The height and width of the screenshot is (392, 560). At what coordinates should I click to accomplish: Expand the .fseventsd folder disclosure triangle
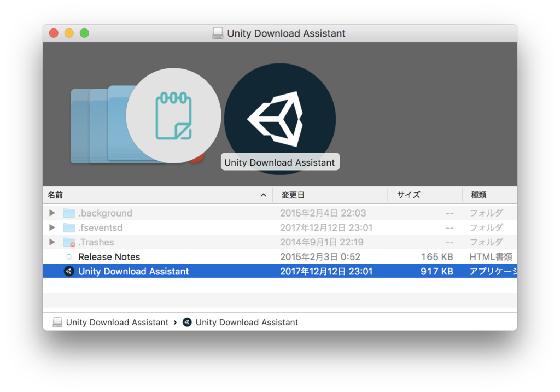pyautogui.click(x=52, y=227)
